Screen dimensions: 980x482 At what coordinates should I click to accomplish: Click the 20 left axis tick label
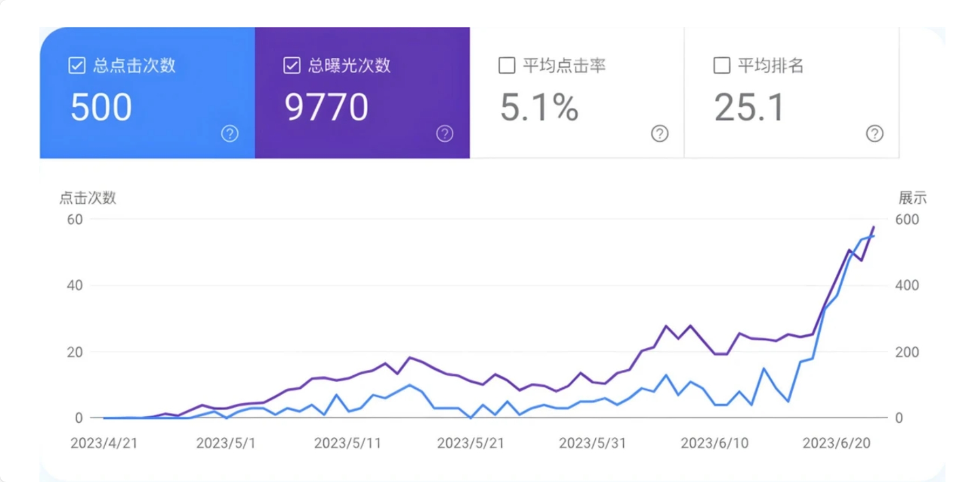(74, 352)
